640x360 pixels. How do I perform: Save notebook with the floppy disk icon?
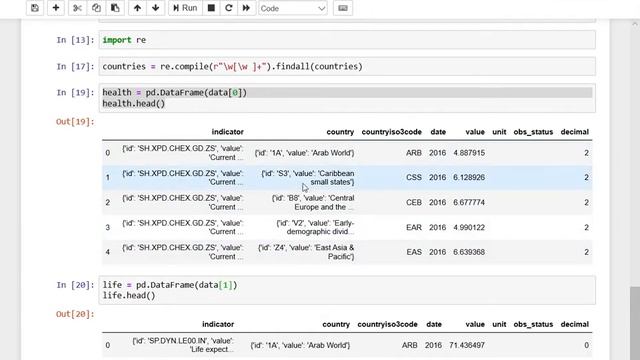click(x=35, y=8)
